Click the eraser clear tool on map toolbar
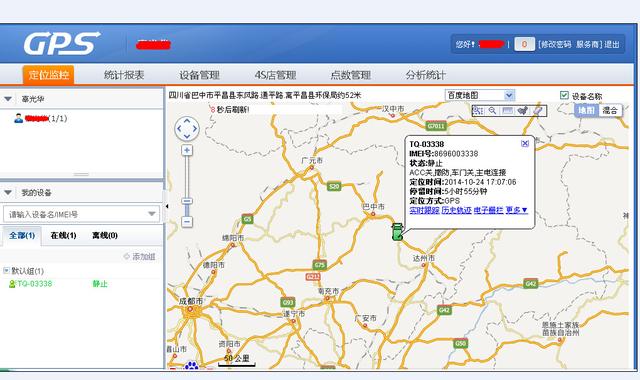640x380 pixels. [538, 111]
